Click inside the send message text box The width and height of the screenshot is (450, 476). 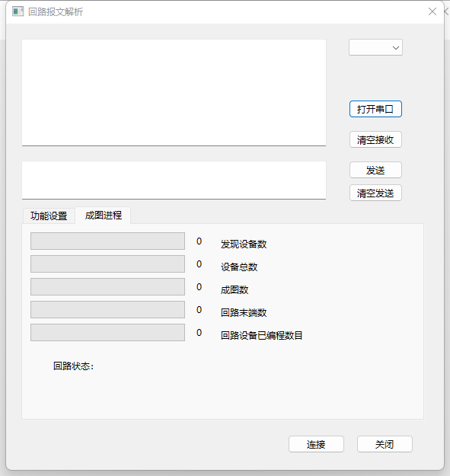pyautogui.click(x=174, y=180)
